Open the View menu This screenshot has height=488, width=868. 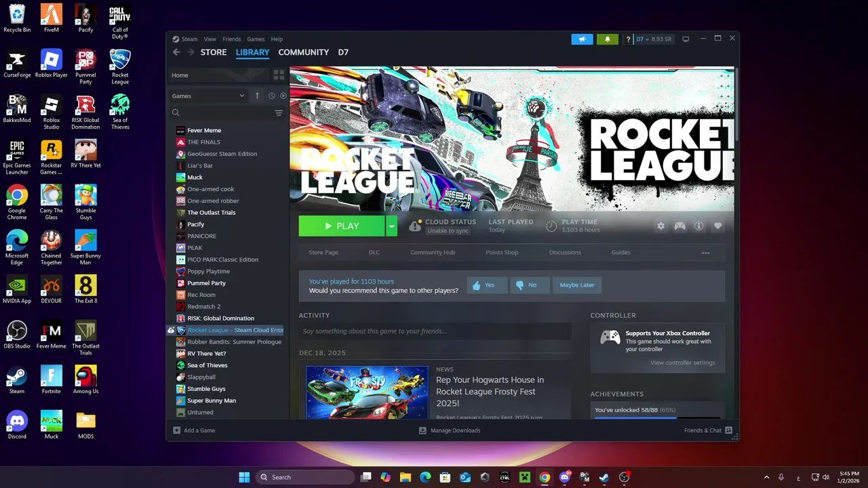click(210, 39)
